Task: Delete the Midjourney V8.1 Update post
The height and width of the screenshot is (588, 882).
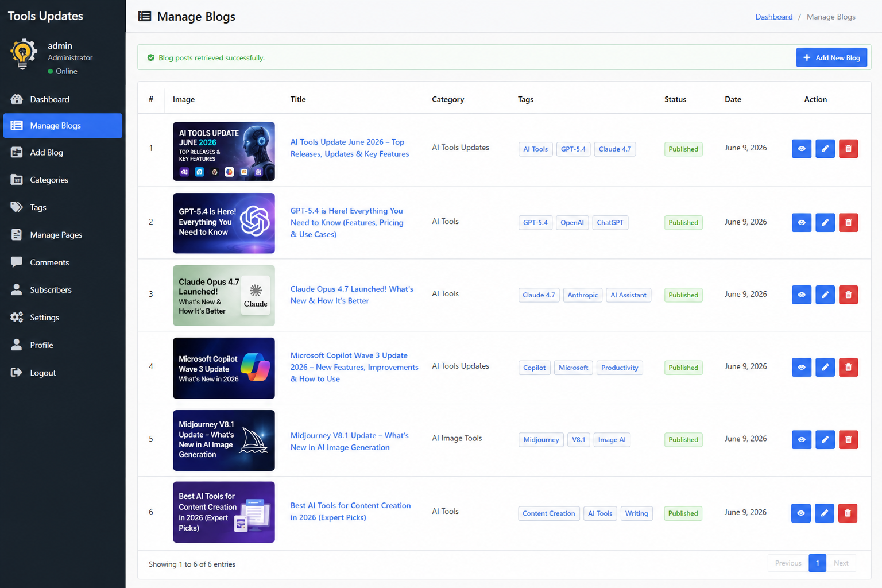Action: (x=848, y=439)
